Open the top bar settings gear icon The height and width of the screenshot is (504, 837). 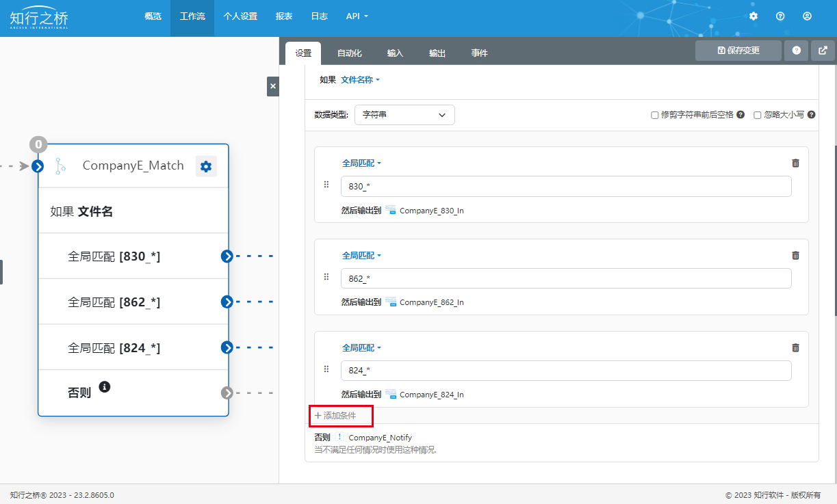754,16
